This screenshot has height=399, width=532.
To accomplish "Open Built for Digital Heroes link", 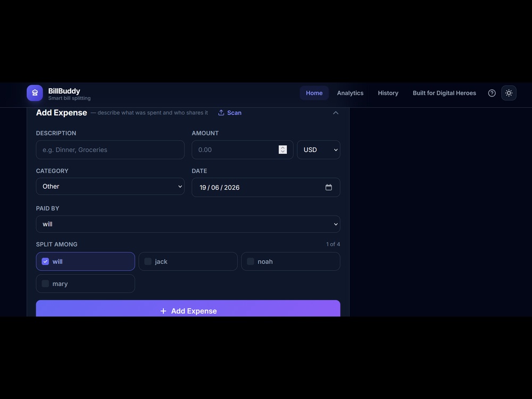I will point(444,93).
